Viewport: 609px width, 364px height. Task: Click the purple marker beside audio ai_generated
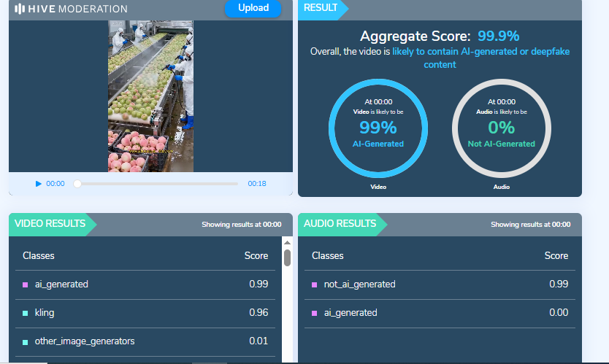pos(315,313)
